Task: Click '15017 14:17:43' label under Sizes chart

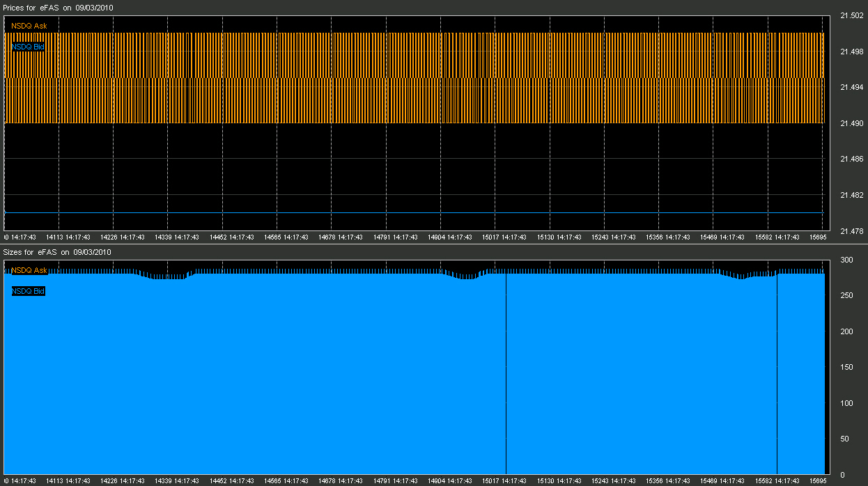Action: [504, 481]
